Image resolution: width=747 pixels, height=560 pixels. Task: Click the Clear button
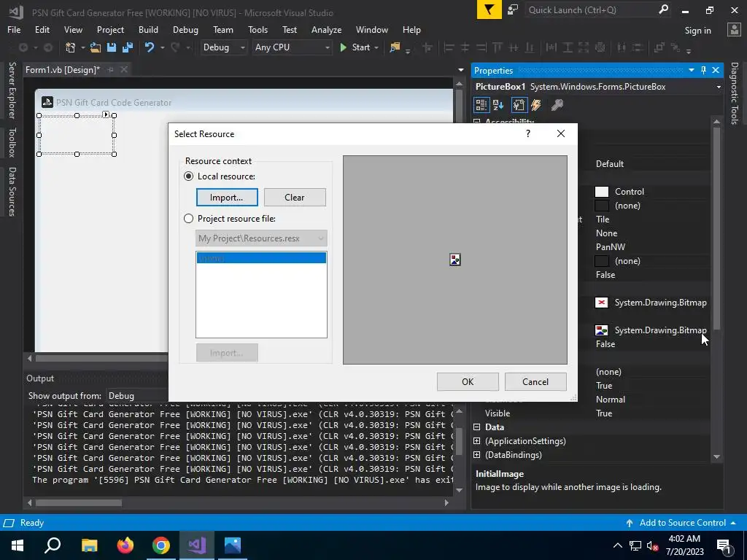point(295,197)
